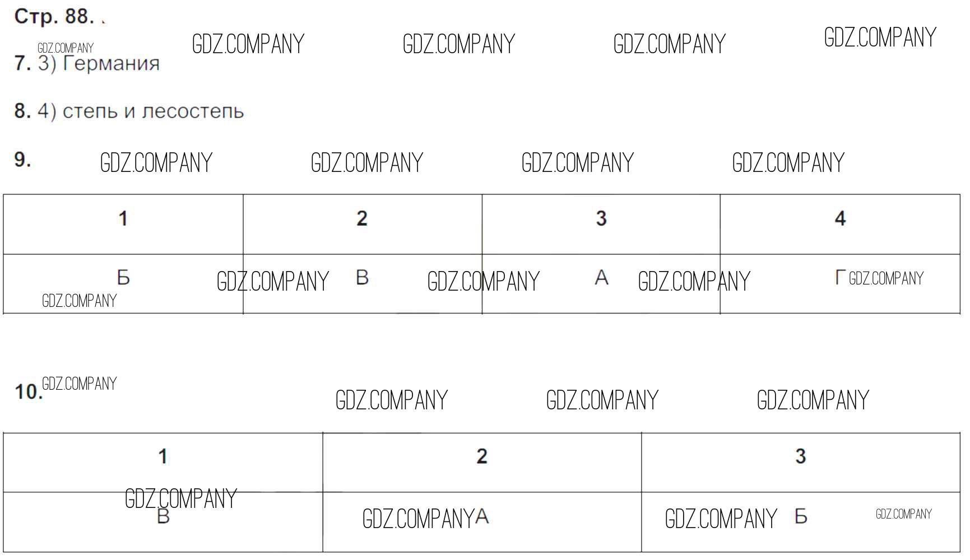Select letter "А" under column 2, question 10 table
This screenshot has width=970, height=560.
[482, 516]
